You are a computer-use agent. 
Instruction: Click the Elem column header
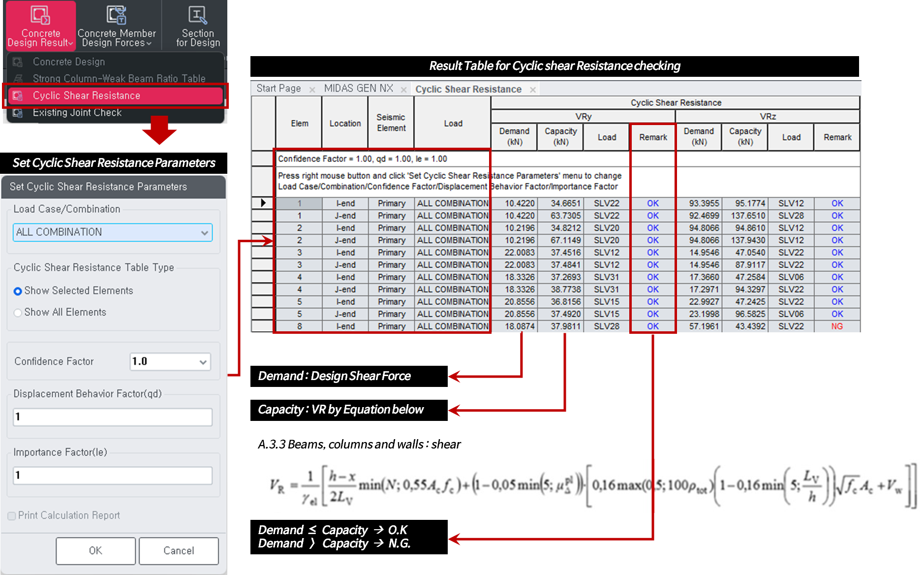point(299,123)
